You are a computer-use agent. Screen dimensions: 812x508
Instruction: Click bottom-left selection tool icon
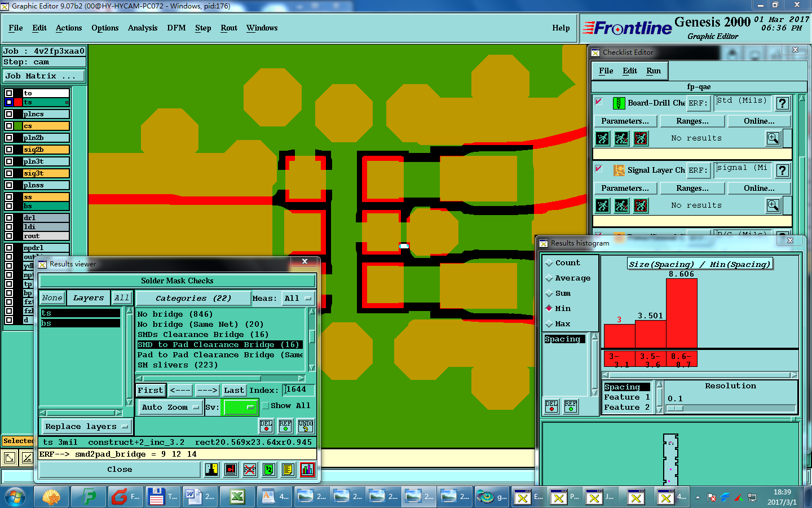10,458
